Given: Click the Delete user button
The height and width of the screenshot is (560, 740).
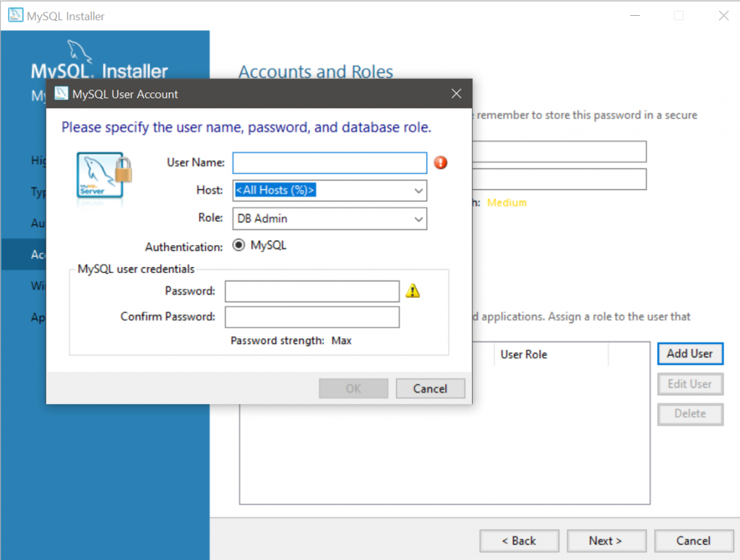Looking at the screenshot, I should 690,414.
